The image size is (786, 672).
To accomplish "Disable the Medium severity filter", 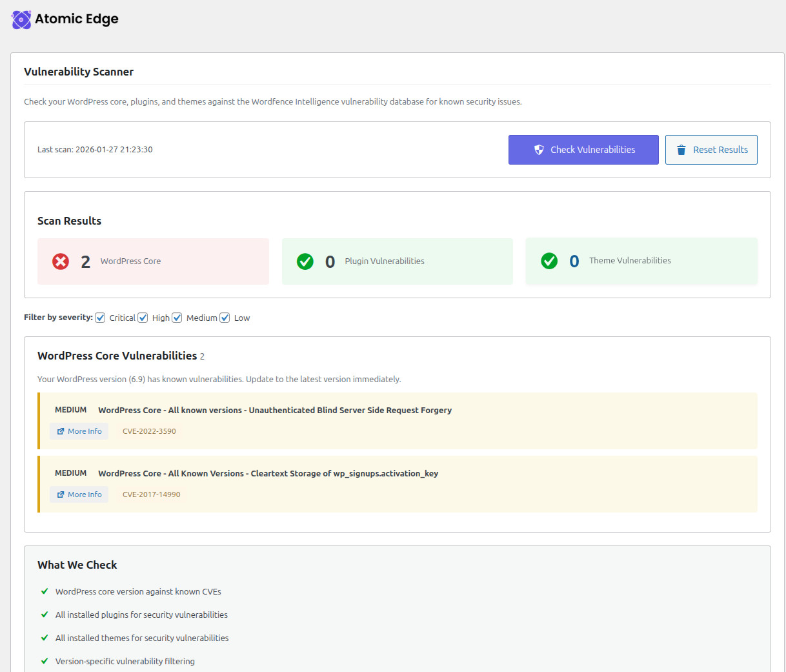I will coord(177,317).
